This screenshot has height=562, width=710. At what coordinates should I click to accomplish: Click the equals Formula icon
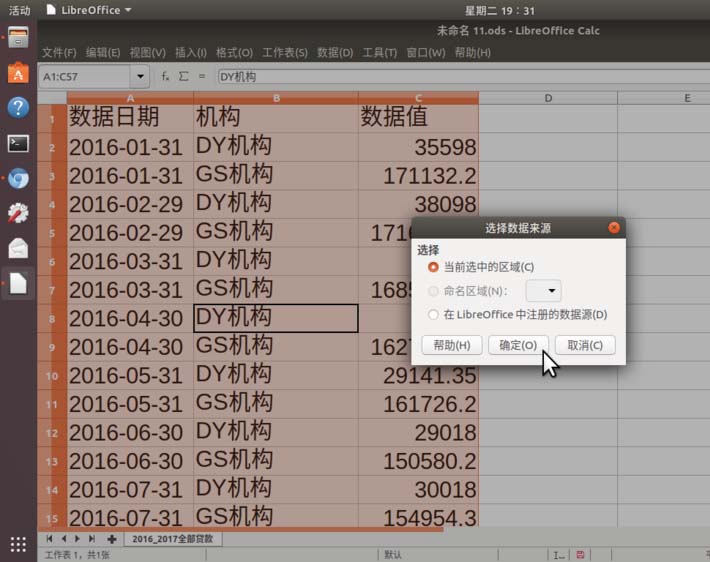[x=201, y=76]
